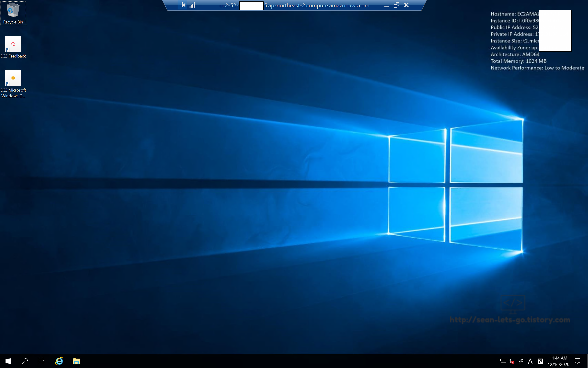Show connection quality signal bars info
This screenshot has width=588, height=368.
(192, 5)
